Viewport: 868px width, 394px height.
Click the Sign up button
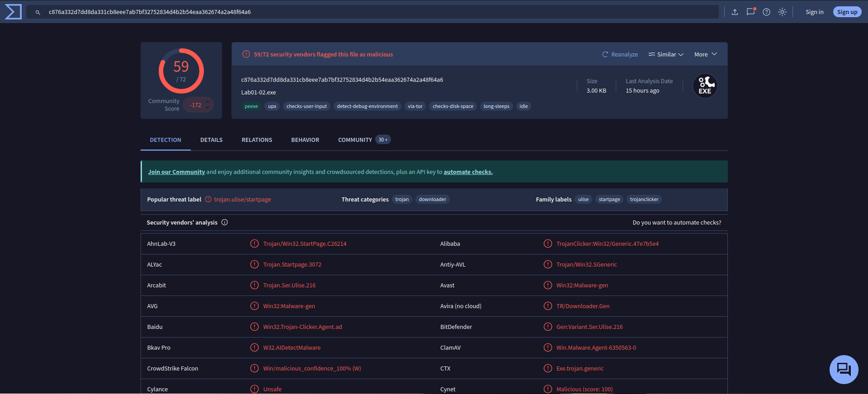point(847,12)
